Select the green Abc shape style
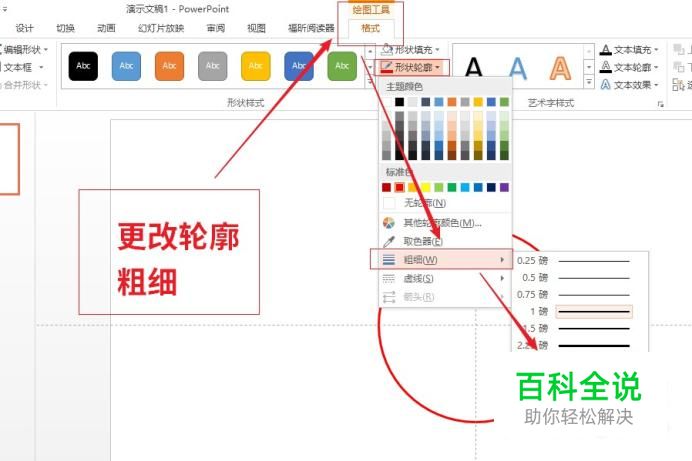Image resolution: width=692 pixels, height=461 pixels. 342,66
